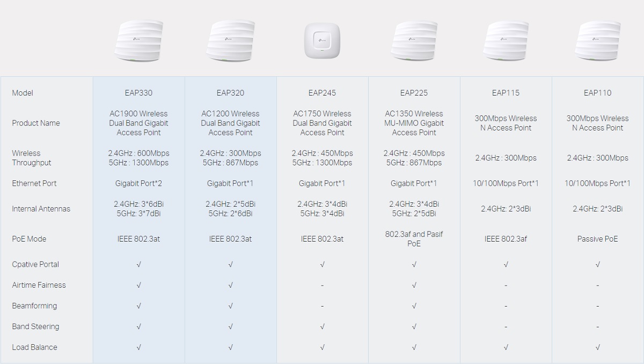Click EAP330 antennas 3*6dBi cell

[x=138, y=209]
